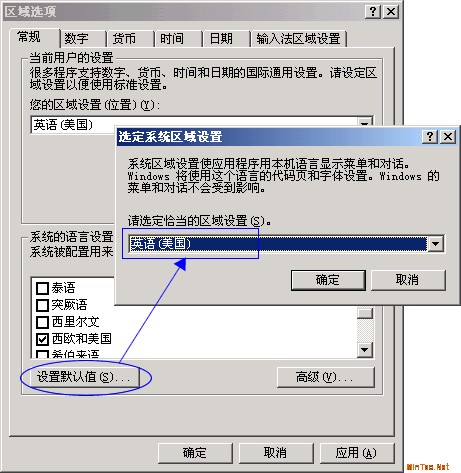This screenshot has width=461, height=473.
Task: Click help question mark in 选定系统区域设置 dialog
Action: (x=430, y=136)
